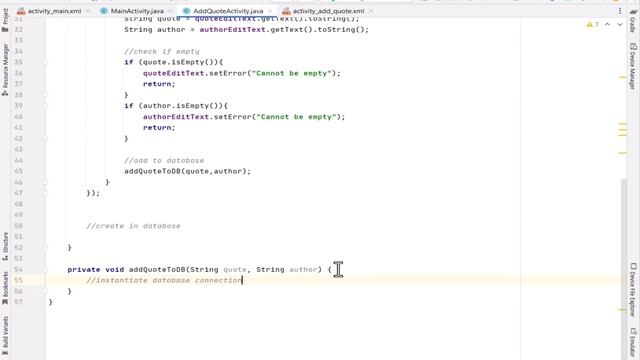The image size is (640, 360).
Task: Close the activity_add_quote.xml tab
Action: (371, 11)
